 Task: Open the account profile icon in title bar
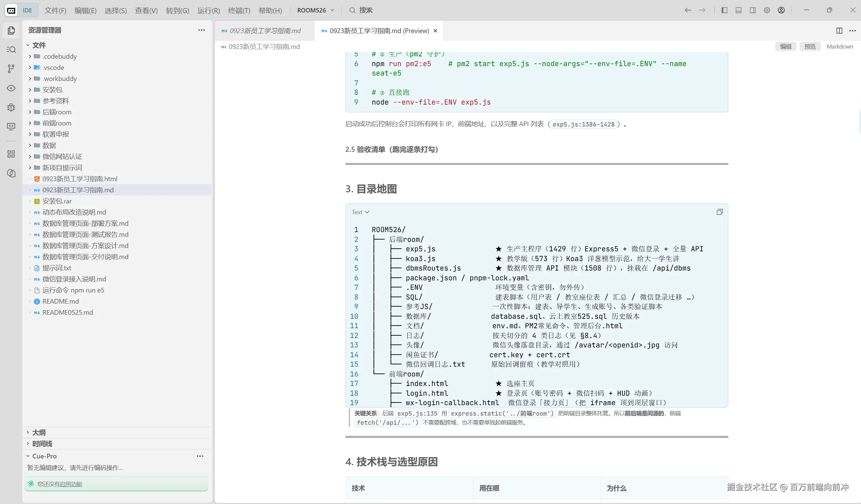tap(781, 10)
